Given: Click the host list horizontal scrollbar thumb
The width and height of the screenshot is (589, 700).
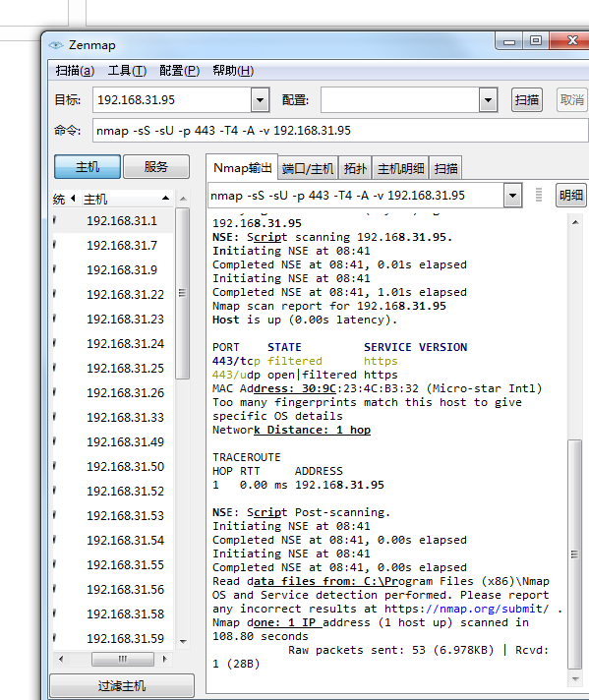Looking at the screenshot, I should coord(123,659).
